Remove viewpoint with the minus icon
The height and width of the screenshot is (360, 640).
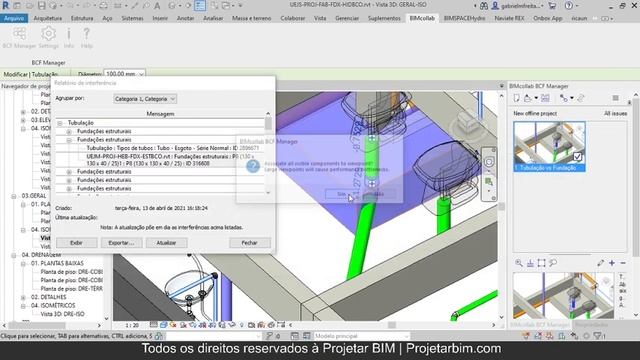(x=623, y=263)
